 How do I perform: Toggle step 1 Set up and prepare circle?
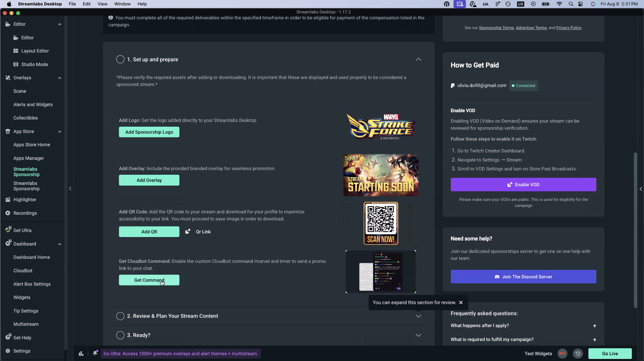[x=120, y=59]
